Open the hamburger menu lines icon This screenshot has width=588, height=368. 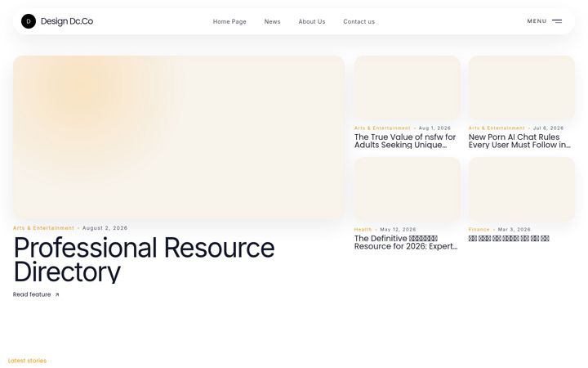coord(557,21)
